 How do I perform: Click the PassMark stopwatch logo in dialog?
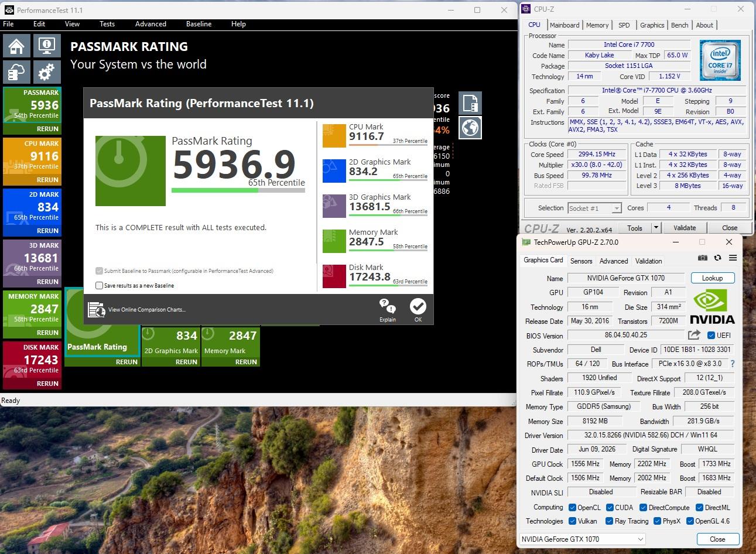(131, 171)
